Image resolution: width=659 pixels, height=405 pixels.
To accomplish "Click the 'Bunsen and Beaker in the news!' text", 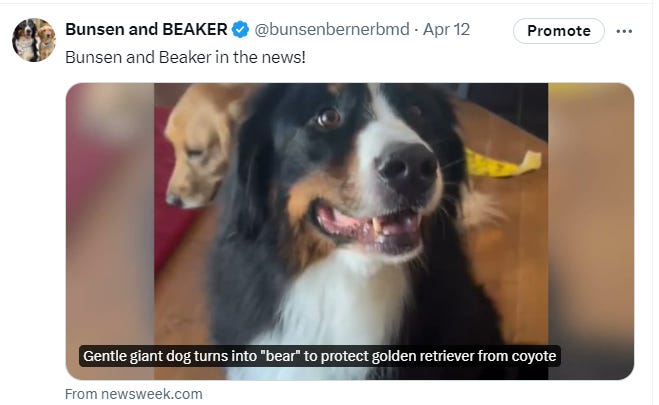I will pyautogui.click(x=185, y=57).
